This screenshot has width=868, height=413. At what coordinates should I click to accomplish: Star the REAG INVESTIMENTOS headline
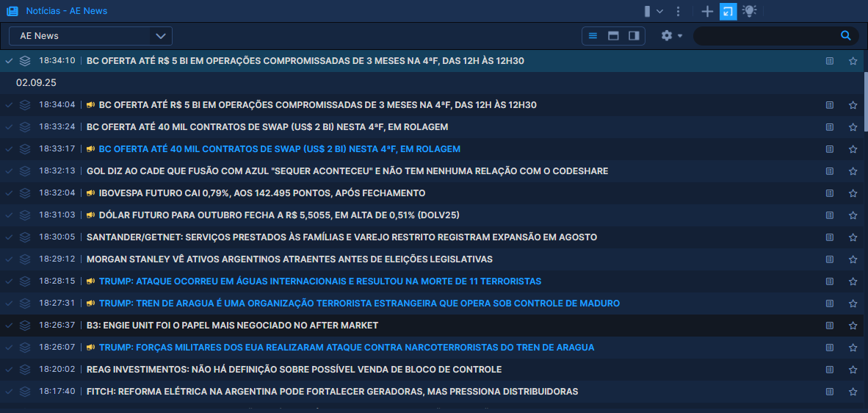pos(853,369)
